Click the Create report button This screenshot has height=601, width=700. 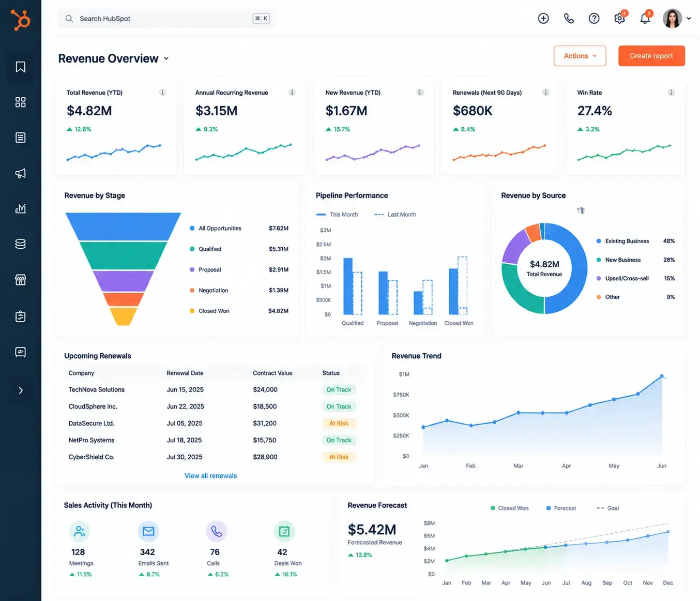click(x=651, y=56)
